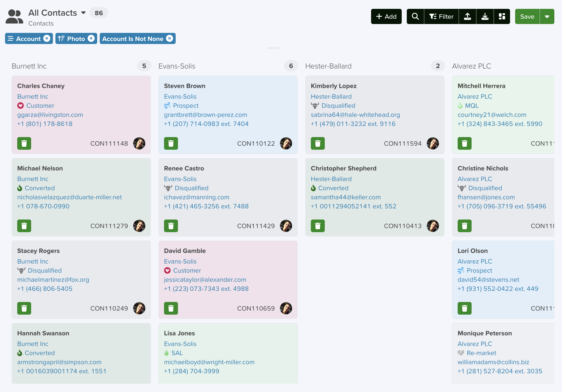Remove the Account Is Not None filter

pyautogui.click(x=170, y=38)
